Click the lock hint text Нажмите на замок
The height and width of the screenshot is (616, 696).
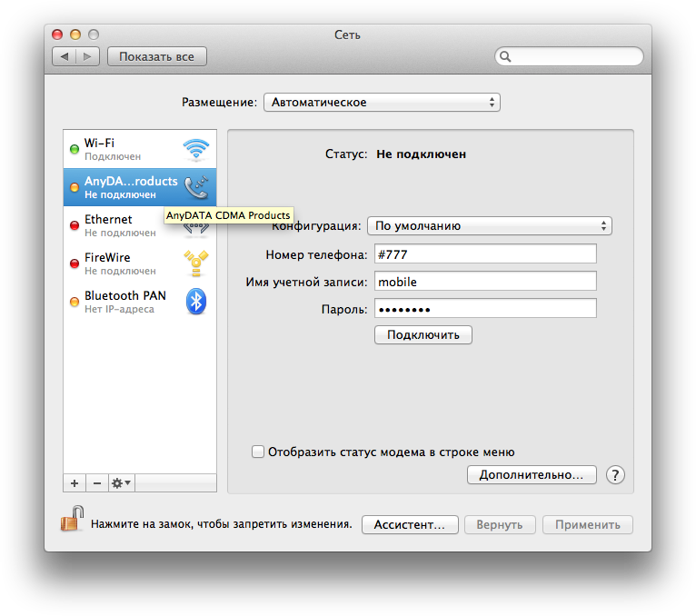(221, 524)
